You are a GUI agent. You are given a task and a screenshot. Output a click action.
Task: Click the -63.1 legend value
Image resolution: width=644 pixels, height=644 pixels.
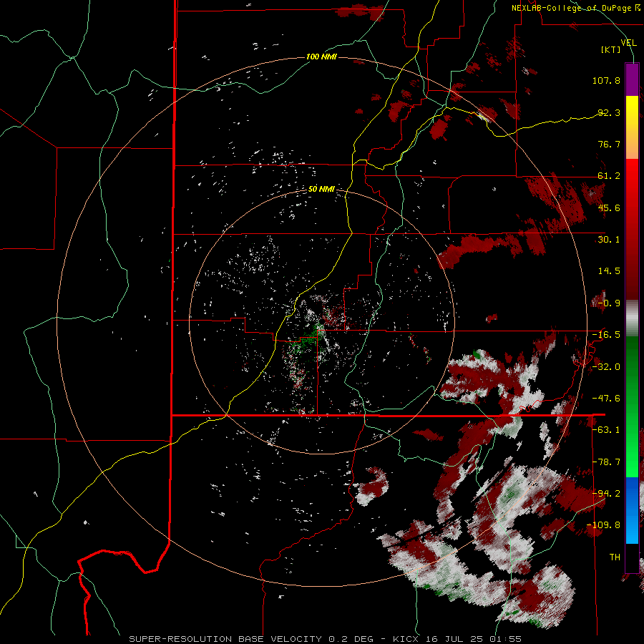click(x=606, y=430)
